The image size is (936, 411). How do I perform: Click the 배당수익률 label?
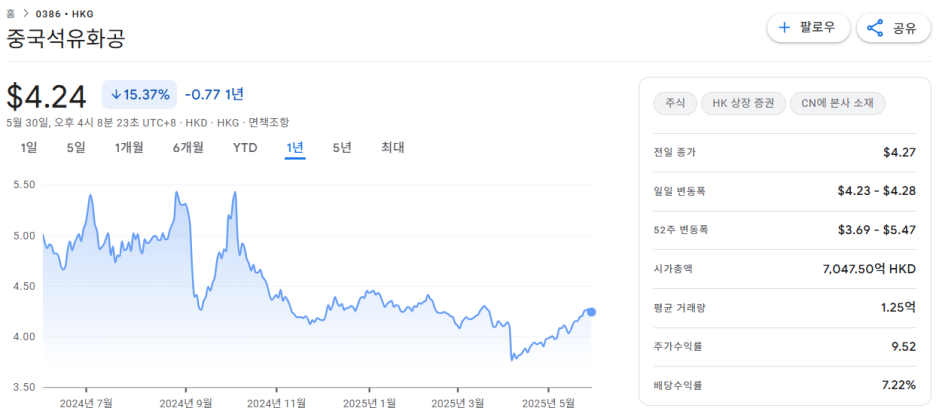click(678, 385)
